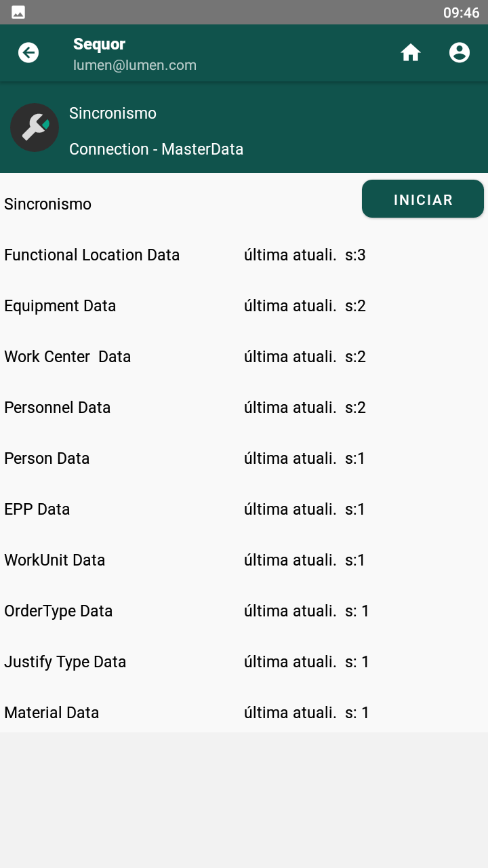The image size is (488, 868).
Task: Select EPP Data row
Action: pyautogui.click(x=244, y=509)
